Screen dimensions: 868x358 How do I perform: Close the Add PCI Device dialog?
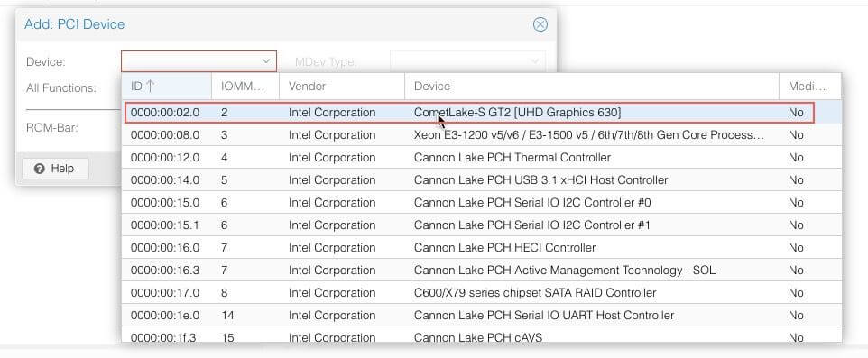click(540, 24)
